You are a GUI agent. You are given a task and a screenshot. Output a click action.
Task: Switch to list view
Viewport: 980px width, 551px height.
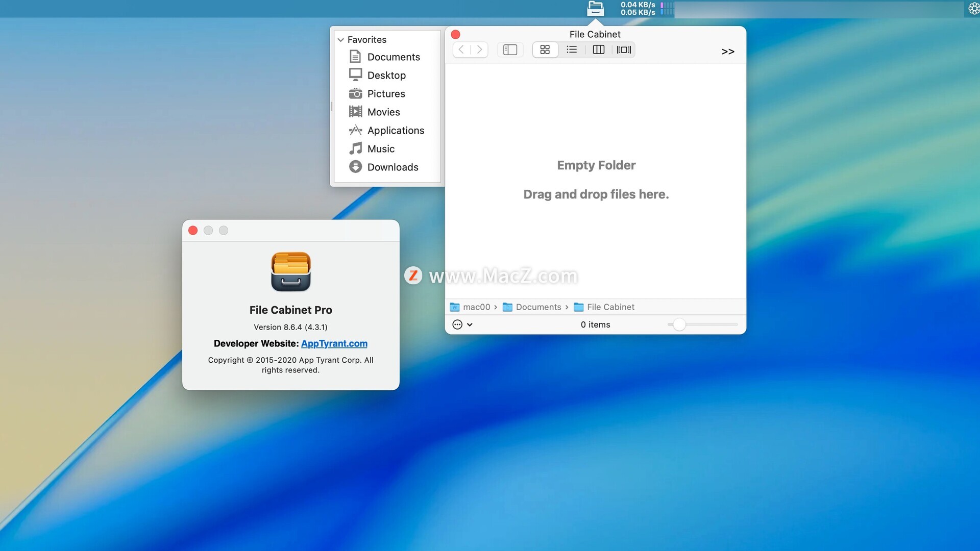coord(572,49)
